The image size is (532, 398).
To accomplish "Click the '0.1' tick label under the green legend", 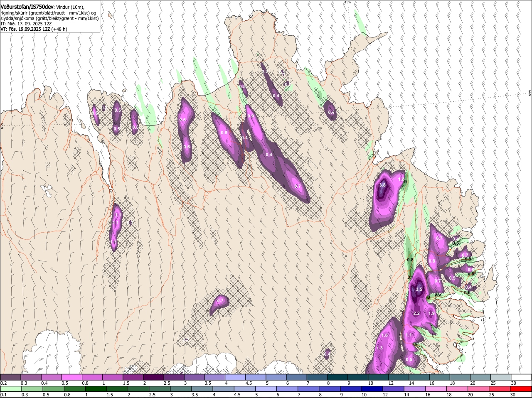I will click(3, 395).
